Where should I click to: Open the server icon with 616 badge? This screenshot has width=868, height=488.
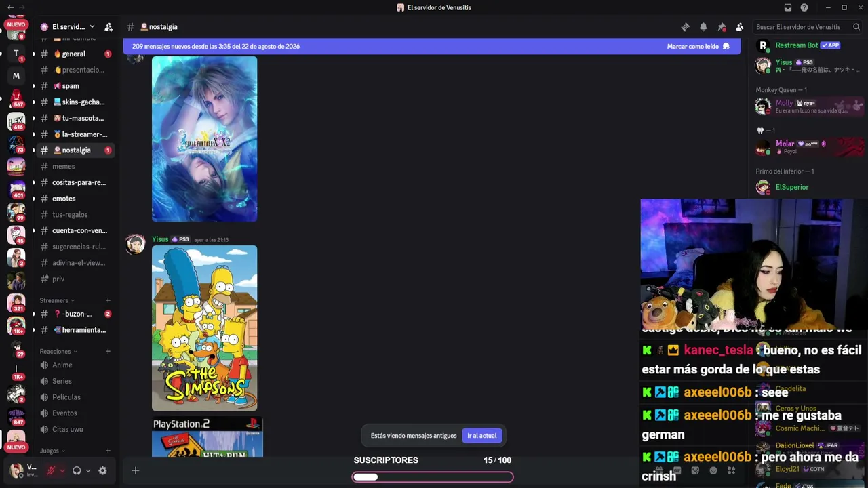(x=16, y=122)
